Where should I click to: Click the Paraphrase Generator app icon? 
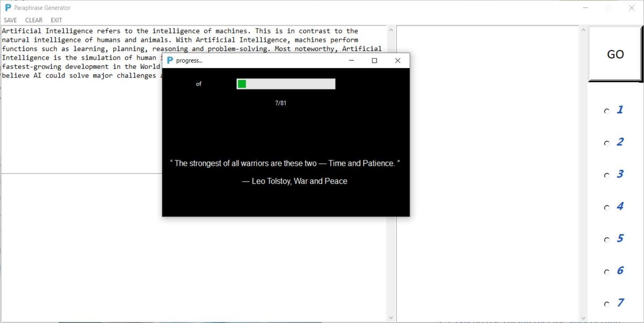coord(8,8)
